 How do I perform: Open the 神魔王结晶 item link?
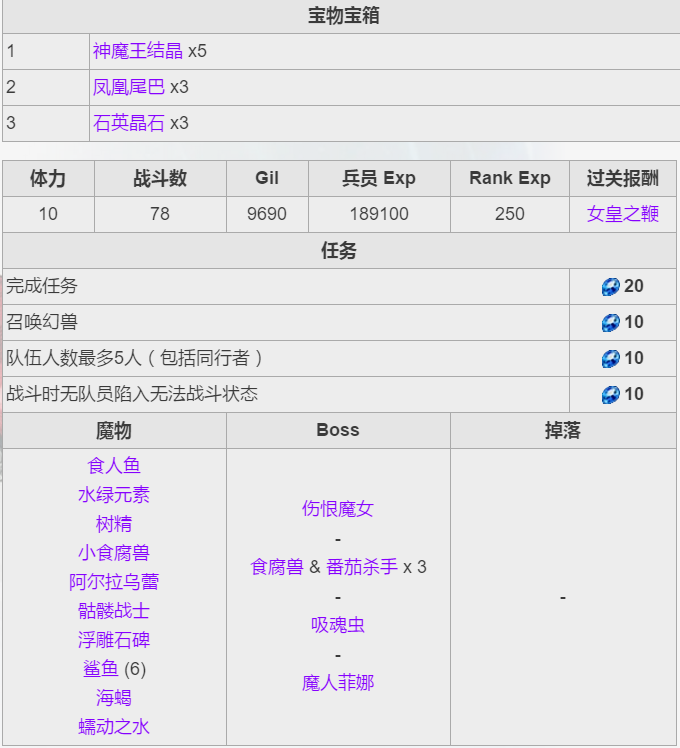tap(138, 51)
